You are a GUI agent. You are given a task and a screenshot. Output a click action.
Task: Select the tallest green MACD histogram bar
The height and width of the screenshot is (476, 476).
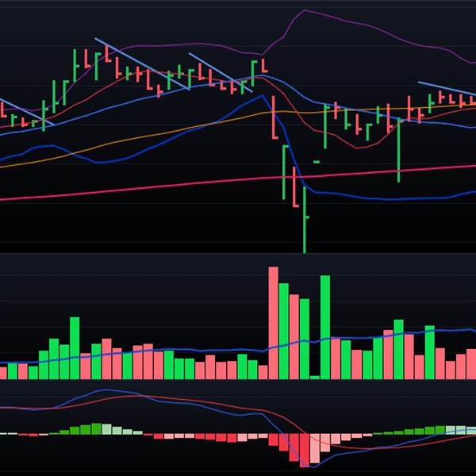point(96,428)
